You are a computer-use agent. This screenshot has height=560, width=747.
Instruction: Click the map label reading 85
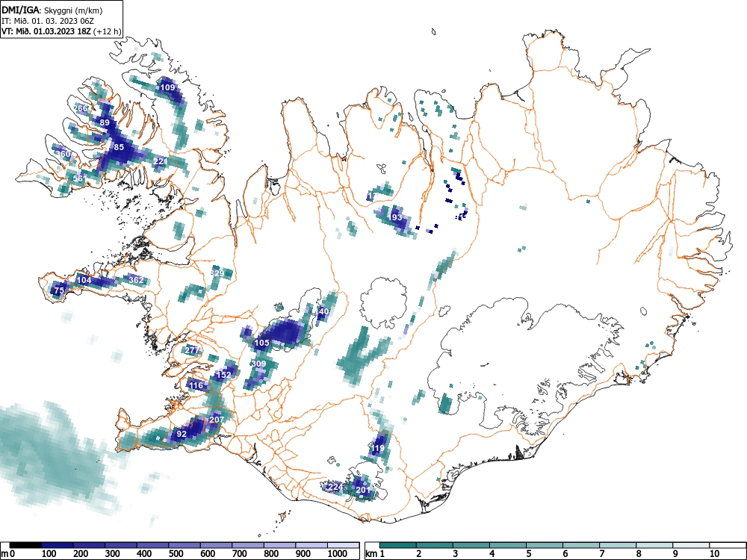[x=119, y=147]
